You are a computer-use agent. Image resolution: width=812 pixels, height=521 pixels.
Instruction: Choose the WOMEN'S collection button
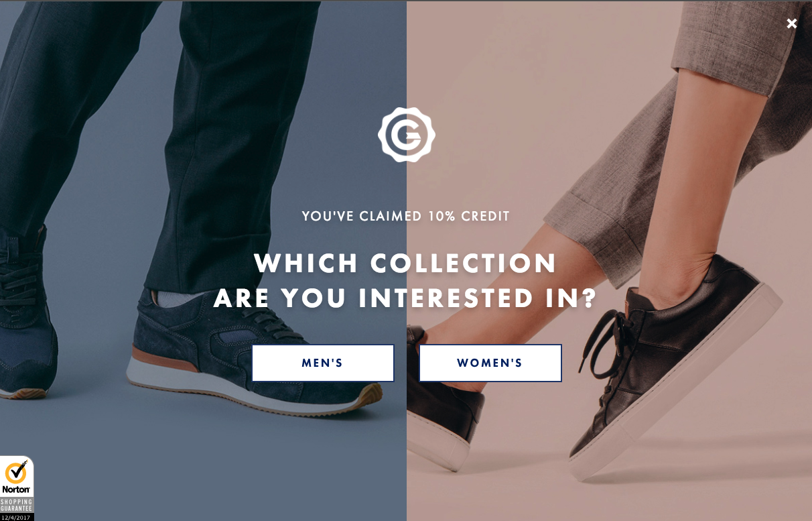click(490, 363)
